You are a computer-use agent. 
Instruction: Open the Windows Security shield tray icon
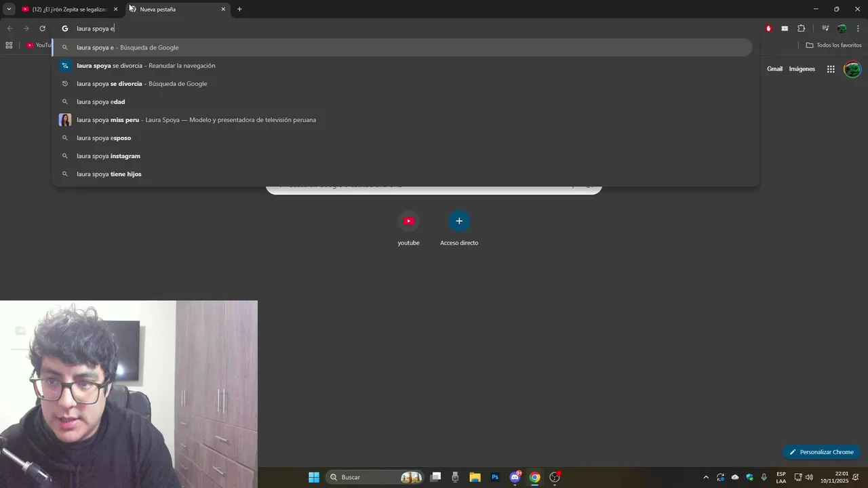pyautogui.click(x=749, y=477)
